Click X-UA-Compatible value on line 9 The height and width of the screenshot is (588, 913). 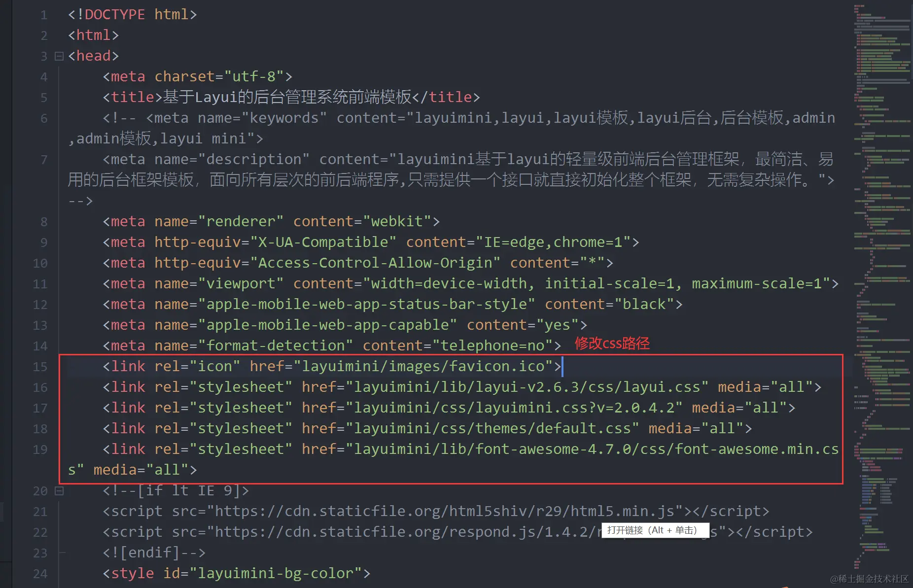point(323,242)
